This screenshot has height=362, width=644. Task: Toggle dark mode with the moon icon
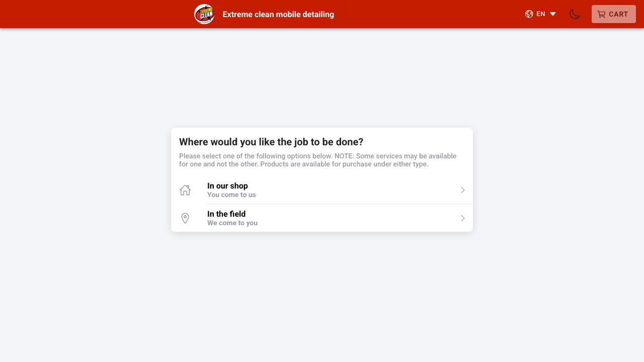pyautogui.click(x=575, y=14)
